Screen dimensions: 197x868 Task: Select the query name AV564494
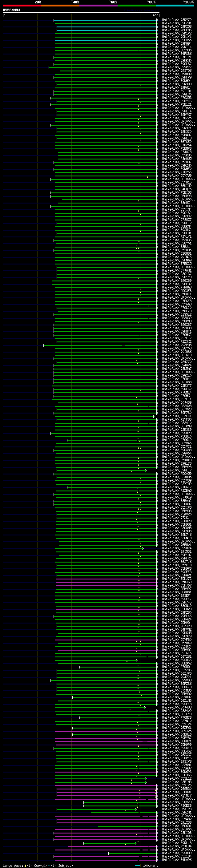click(x=11, y=10)
